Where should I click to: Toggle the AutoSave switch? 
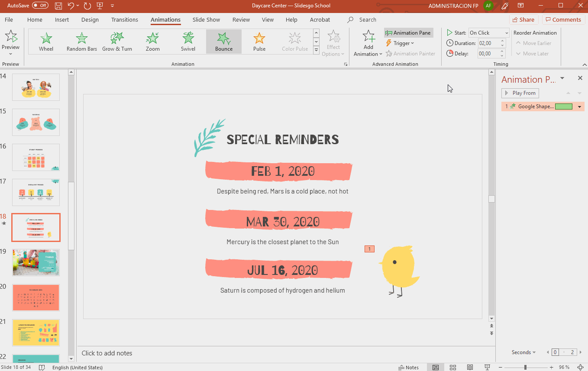(40, 6)
